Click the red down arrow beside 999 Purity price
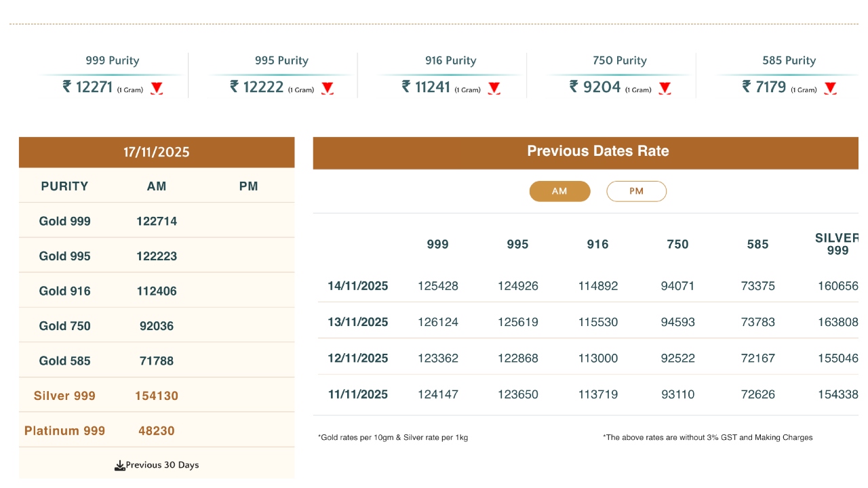The image size is (868, 488). [x=157, y=88]
